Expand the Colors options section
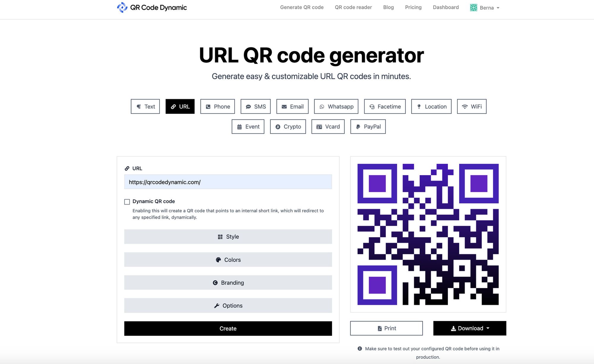Screen dimensions: 594x364 click(228, 259)
